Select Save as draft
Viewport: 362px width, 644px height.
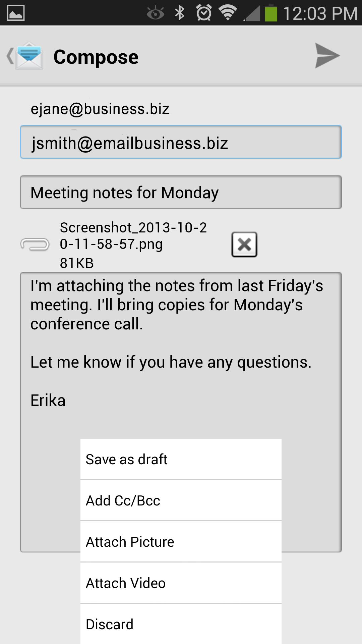181,459
